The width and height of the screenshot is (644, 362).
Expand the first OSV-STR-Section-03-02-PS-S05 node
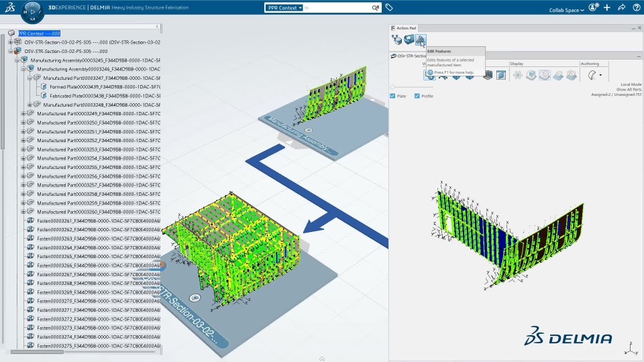[x=11, y=42]
